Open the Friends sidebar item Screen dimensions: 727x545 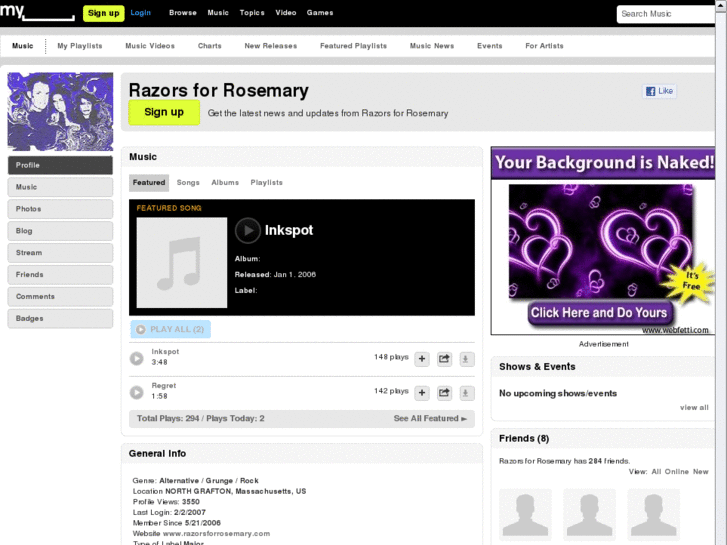[x=60, y=275]
